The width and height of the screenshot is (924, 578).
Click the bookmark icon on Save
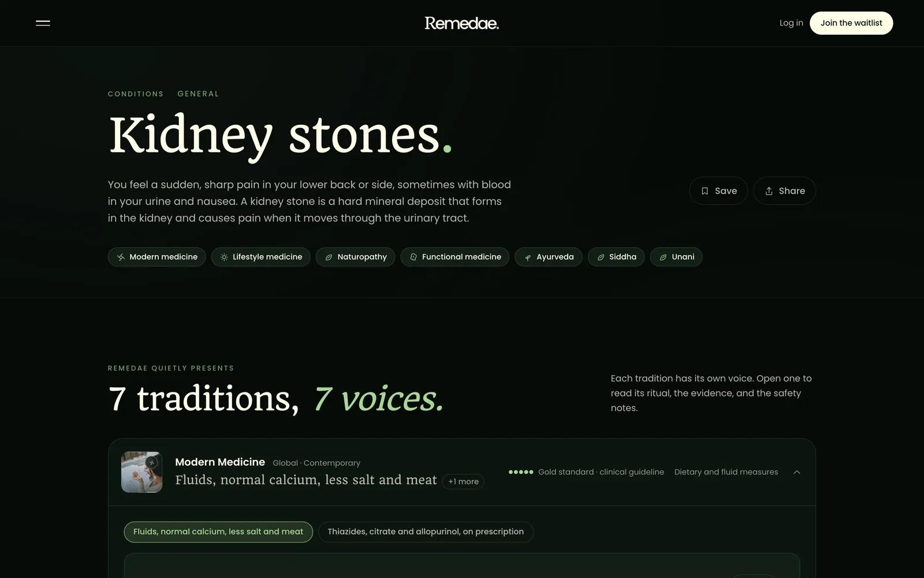click(x=705, y=191)
